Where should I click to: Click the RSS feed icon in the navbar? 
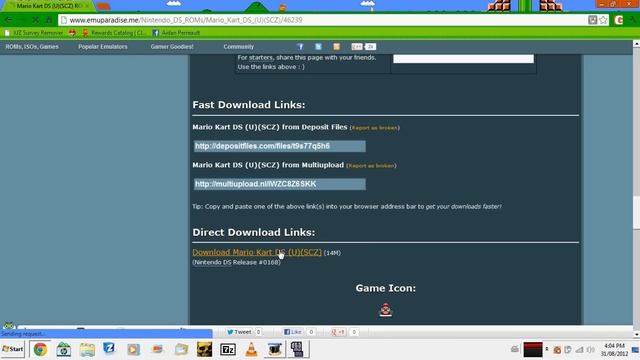point(336,47)
